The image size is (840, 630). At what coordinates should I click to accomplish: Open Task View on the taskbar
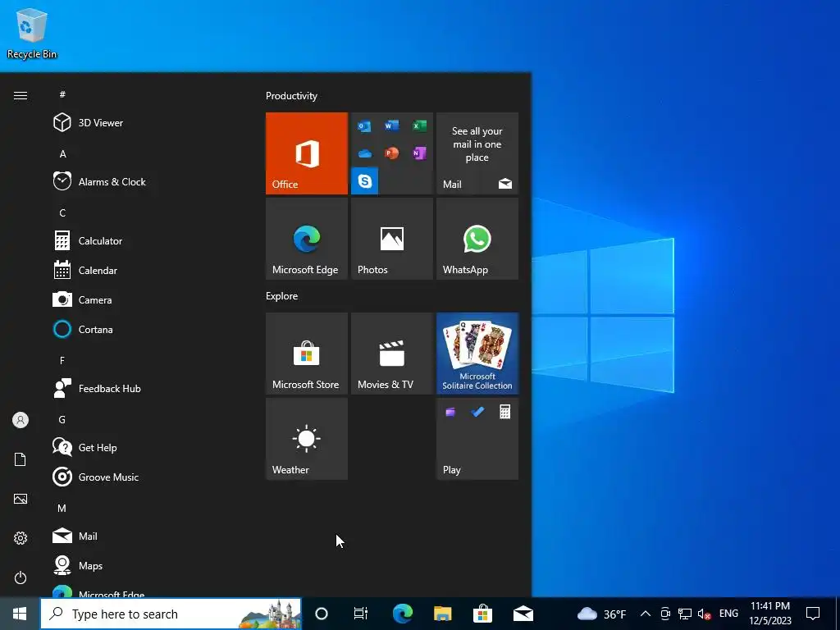click(361, 614)
